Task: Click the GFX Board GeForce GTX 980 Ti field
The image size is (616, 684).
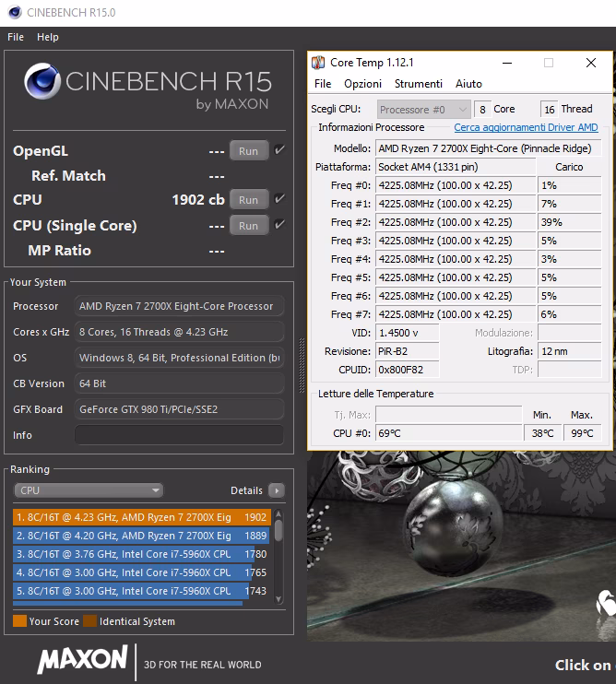Action: click(179, 409)
